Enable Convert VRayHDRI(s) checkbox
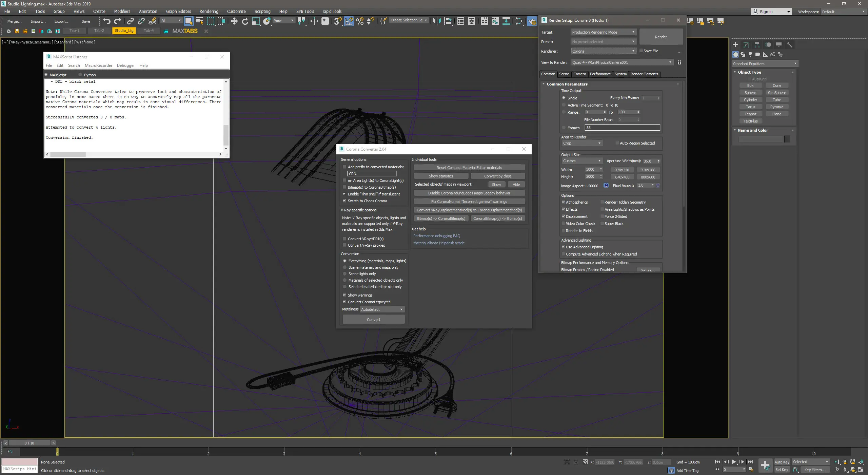868x475 pixels. tap(344, 239)
